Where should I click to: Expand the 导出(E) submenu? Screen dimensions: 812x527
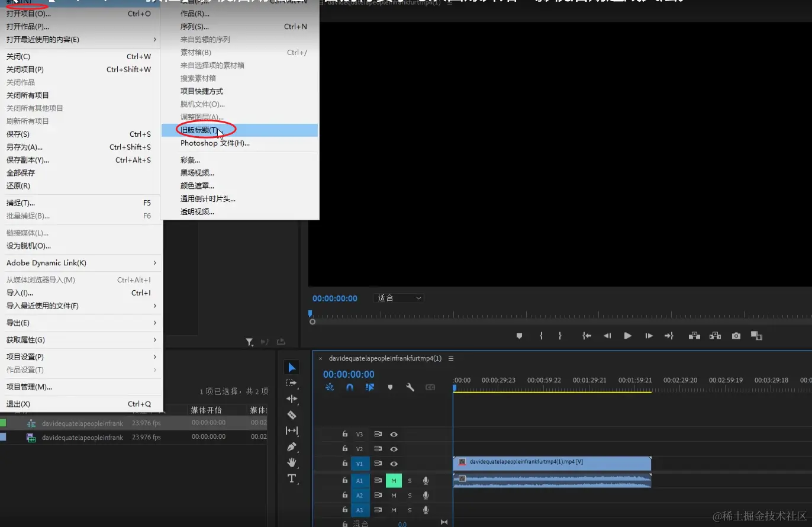click(82, 323)
